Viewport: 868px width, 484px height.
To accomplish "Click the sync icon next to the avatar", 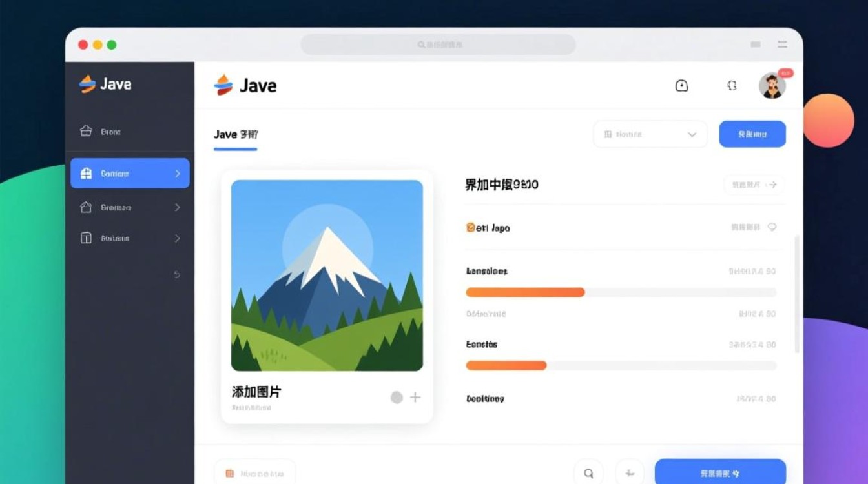I will [732, 85].
